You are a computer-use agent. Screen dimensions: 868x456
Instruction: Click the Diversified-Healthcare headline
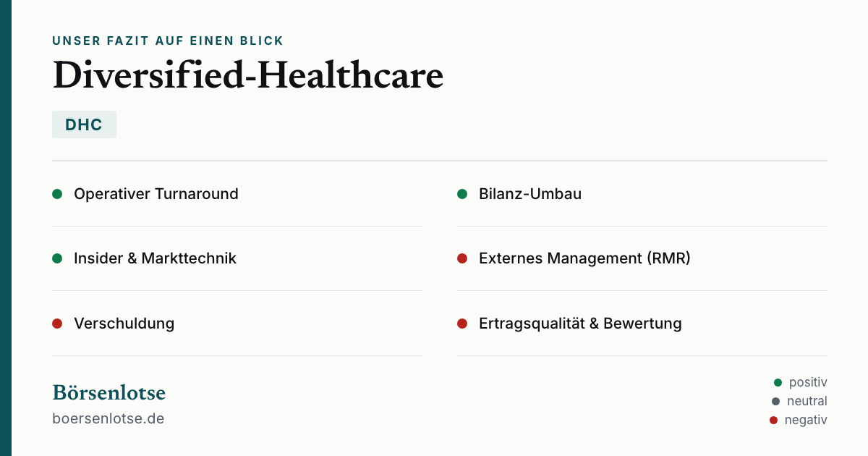[x=248, y=76]
